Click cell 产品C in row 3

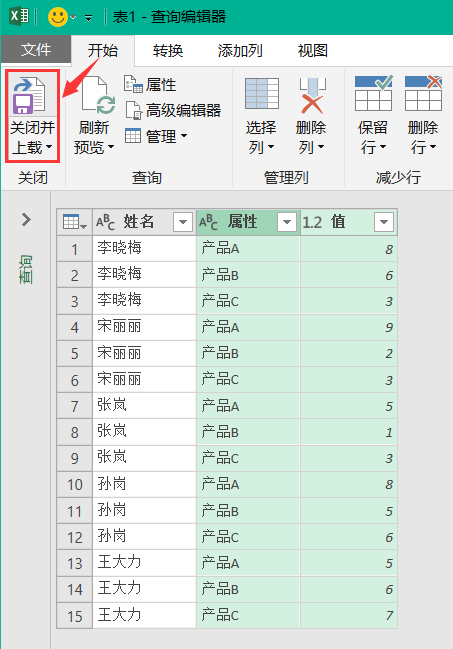click(248, 301)
